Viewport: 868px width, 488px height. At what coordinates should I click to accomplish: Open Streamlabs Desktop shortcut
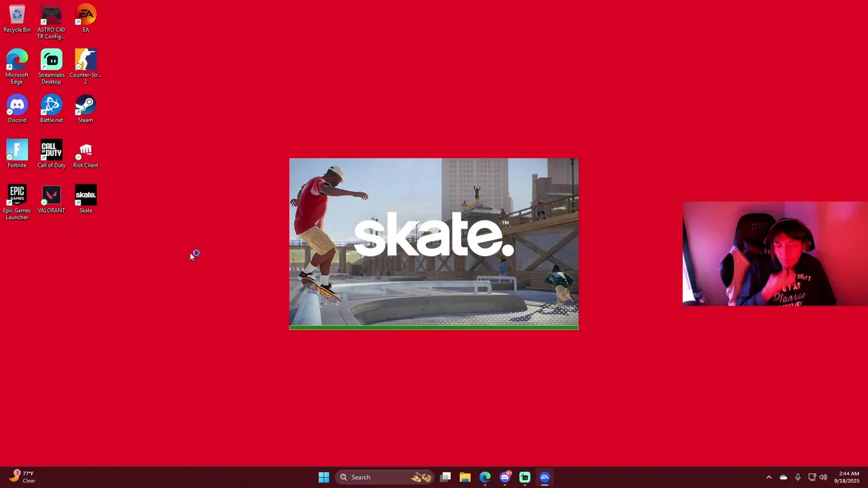[51, 66]
